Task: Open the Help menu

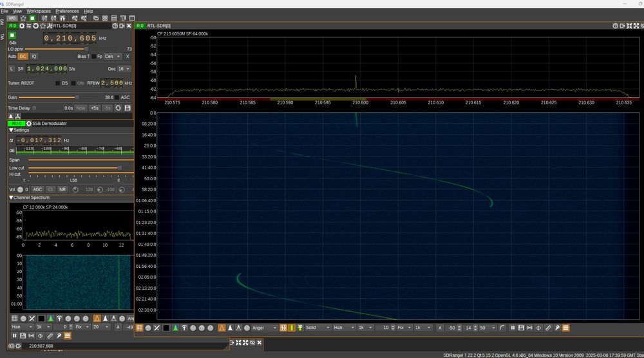Action: 88,11
